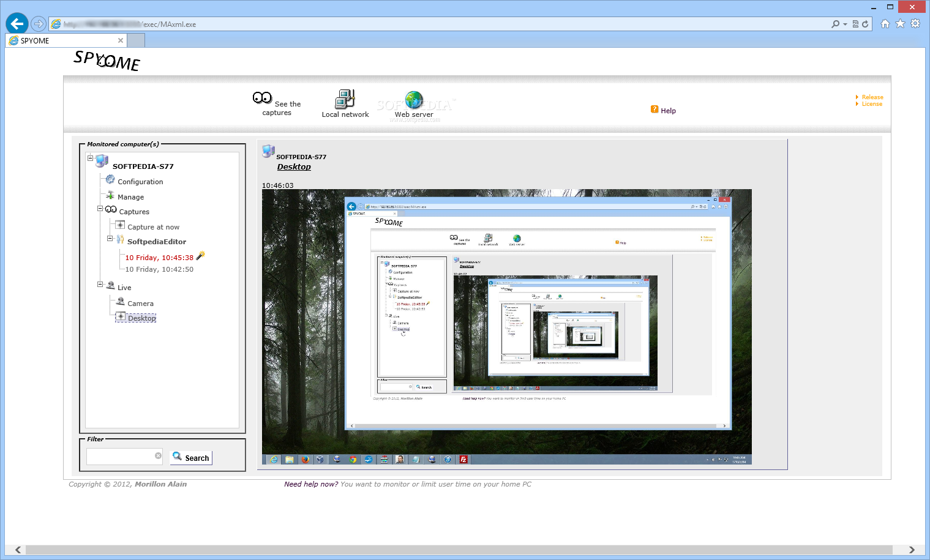
Task: Open the Camera live view item
Action: [x=140, y=304]
